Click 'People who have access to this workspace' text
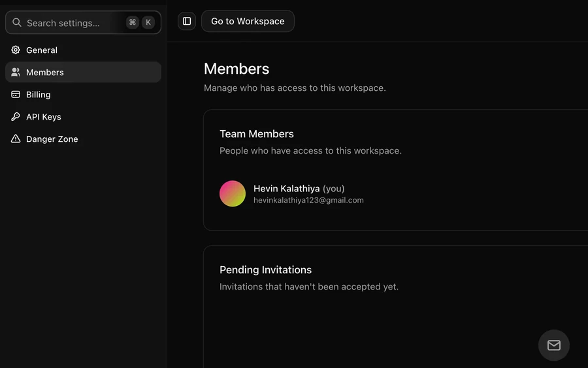 point(310,150)
